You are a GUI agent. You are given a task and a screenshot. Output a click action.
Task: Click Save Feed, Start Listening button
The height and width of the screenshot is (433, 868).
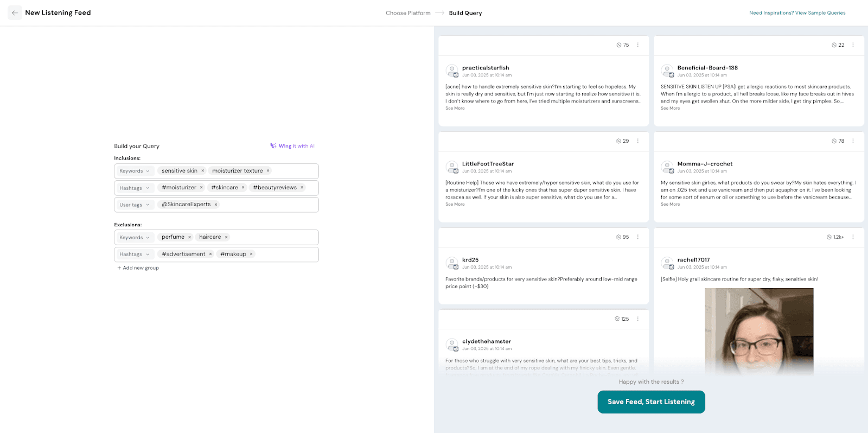click(651, 402)
